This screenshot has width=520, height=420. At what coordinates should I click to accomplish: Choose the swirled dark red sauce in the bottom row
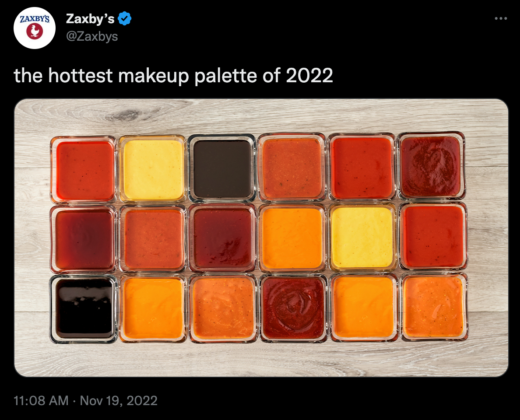(x=292, y=308)
